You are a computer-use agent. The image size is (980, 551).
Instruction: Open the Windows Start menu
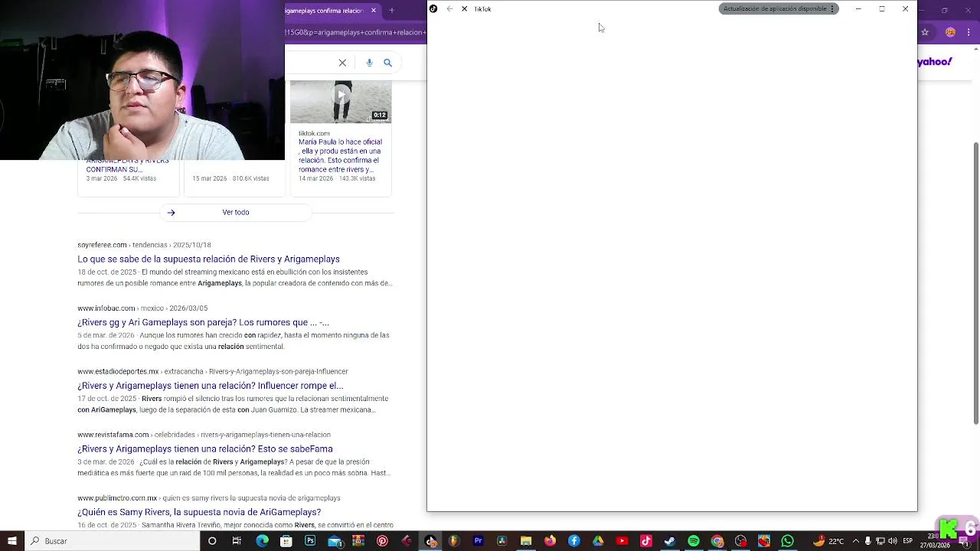(12, 541)
